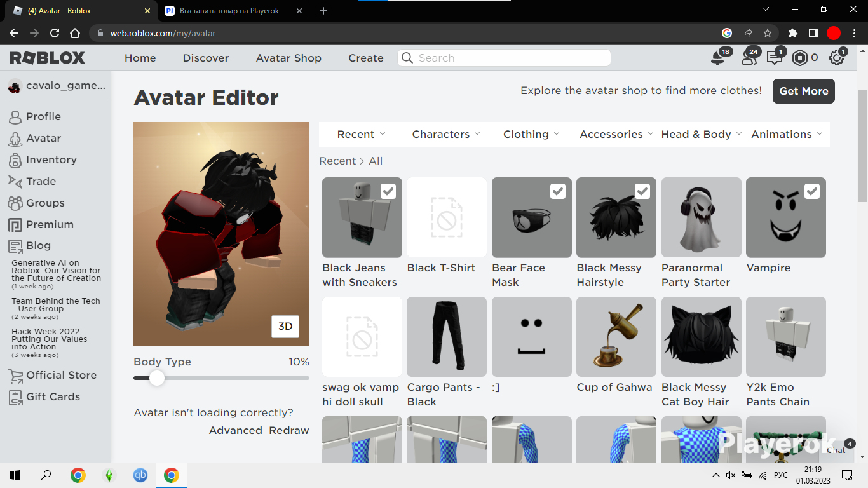Click the Groups icon in sidebar

[15, 203]
